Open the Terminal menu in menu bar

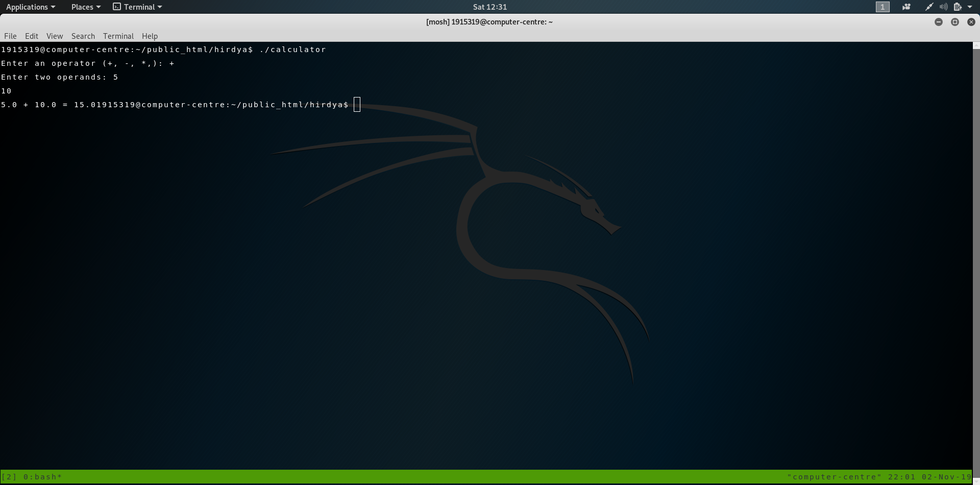coord(118,36)
